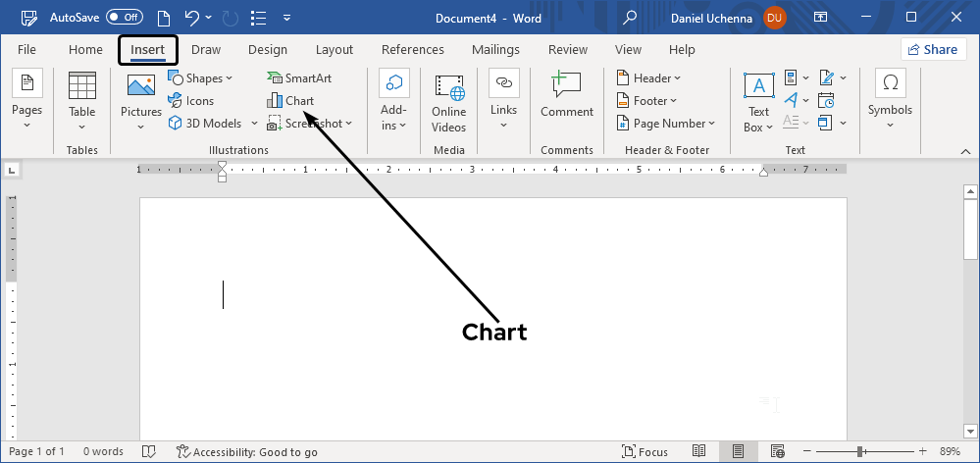Open the Quick Parts dropdown arrow
Screen dimensions: 980x463
(x=806, y=78)
